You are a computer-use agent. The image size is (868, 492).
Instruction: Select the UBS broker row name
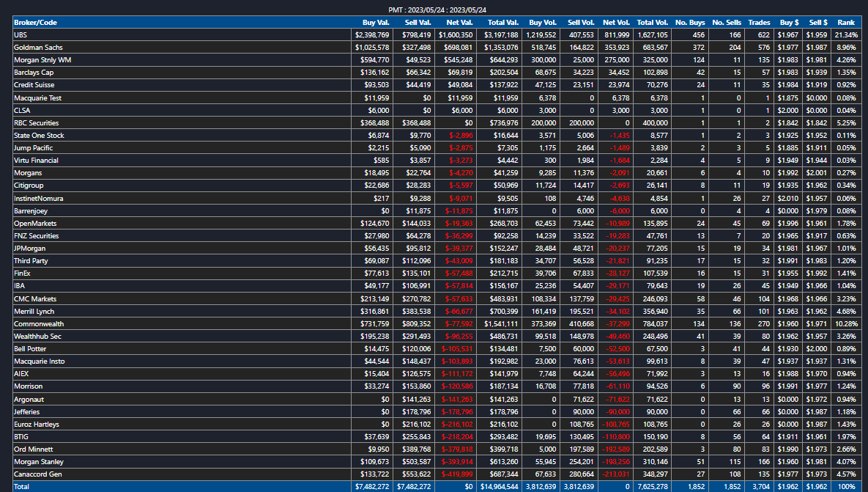(x=21, y=35)
